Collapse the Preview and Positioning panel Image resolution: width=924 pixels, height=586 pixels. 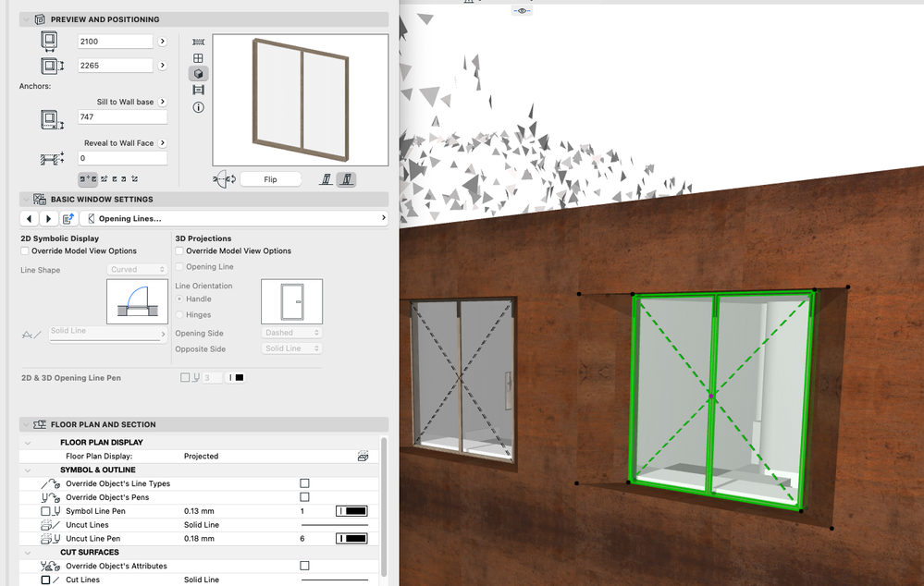[26, 19]
